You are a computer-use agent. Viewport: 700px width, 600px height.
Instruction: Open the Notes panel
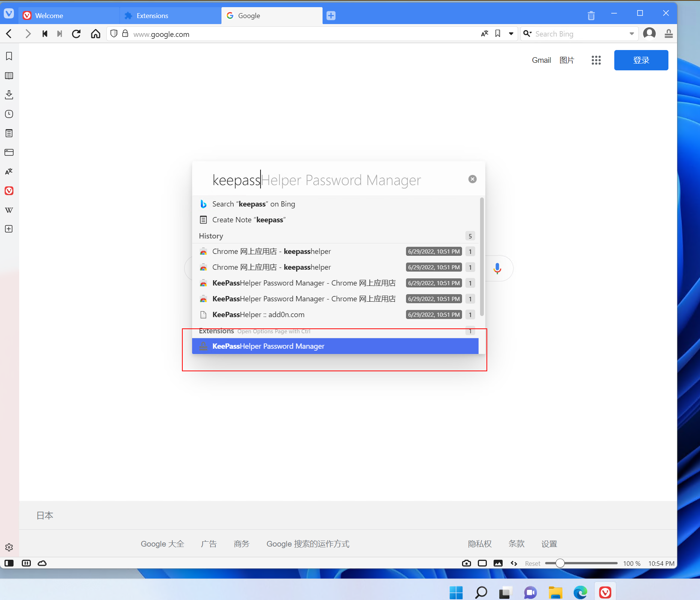point(9,133)
